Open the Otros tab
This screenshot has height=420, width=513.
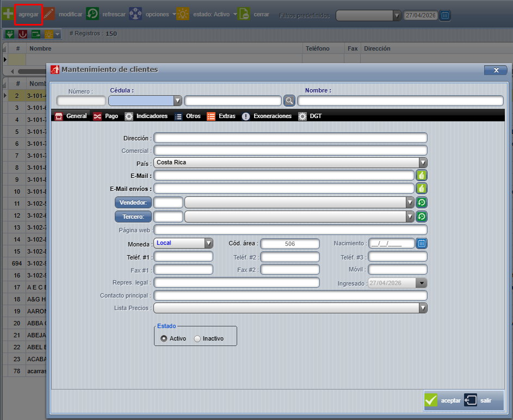pos(188,116)
